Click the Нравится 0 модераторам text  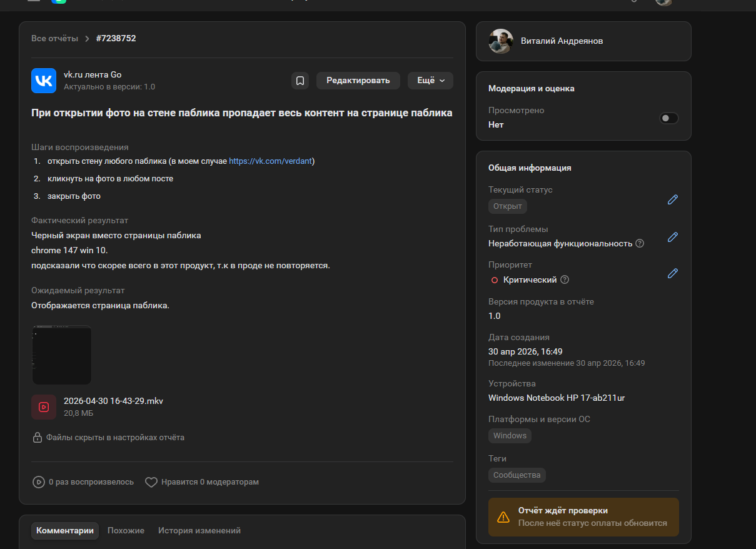click(210, 482)
